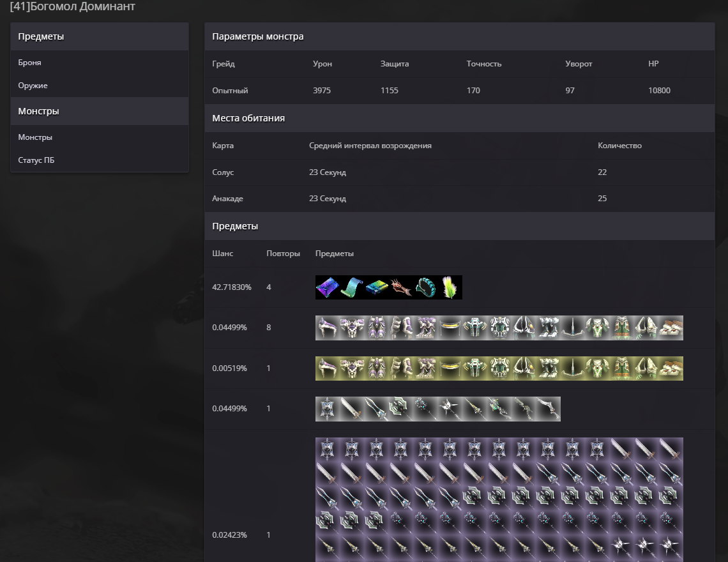Click the sword icon in the gray weapon row

pyautogui.click(x=352, y=409)
